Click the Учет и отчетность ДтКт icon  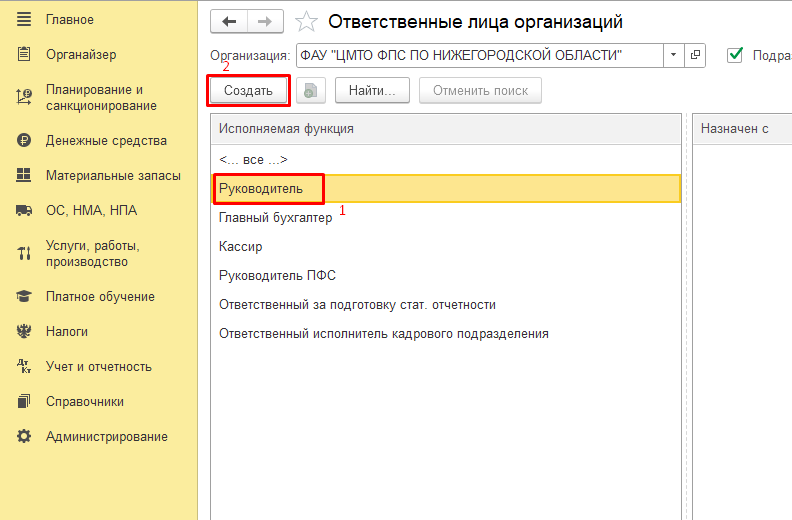[24, 366]
